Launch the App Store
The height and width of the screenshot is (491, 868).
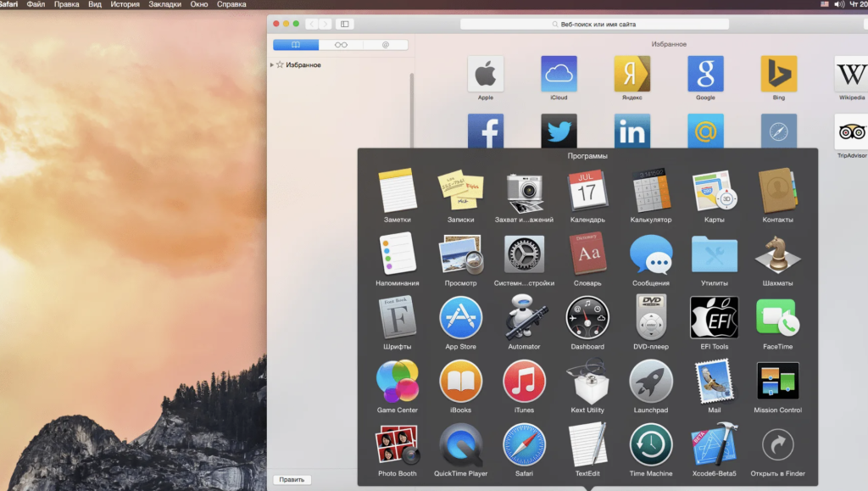(460, 318)
